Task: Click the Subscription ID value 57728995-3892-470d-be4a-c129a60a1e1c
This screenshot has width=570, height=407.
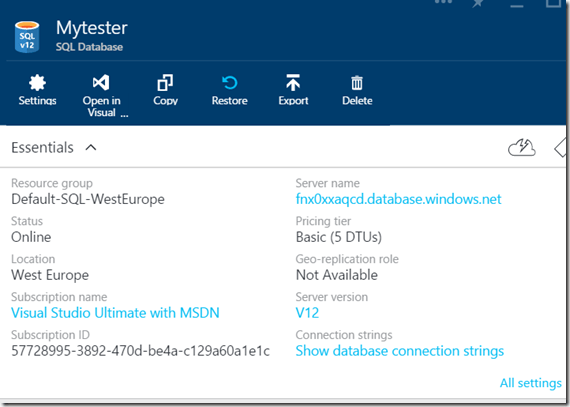Action: (140, 351)
